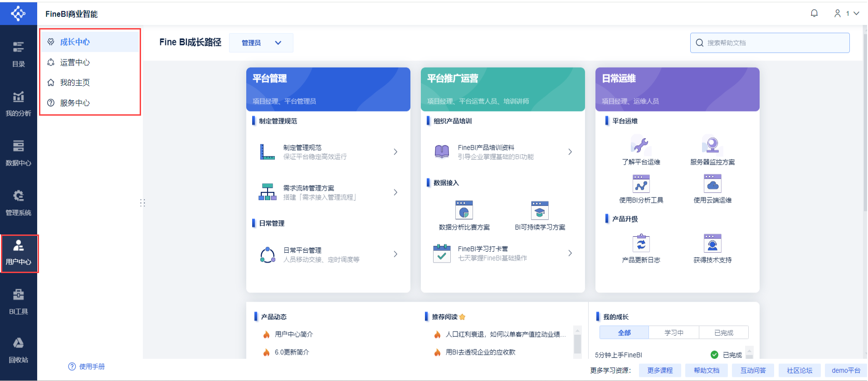The image size is (868, 381).
Task: Switch to 全部 tab in 我的成长
Action: (624, 333)
